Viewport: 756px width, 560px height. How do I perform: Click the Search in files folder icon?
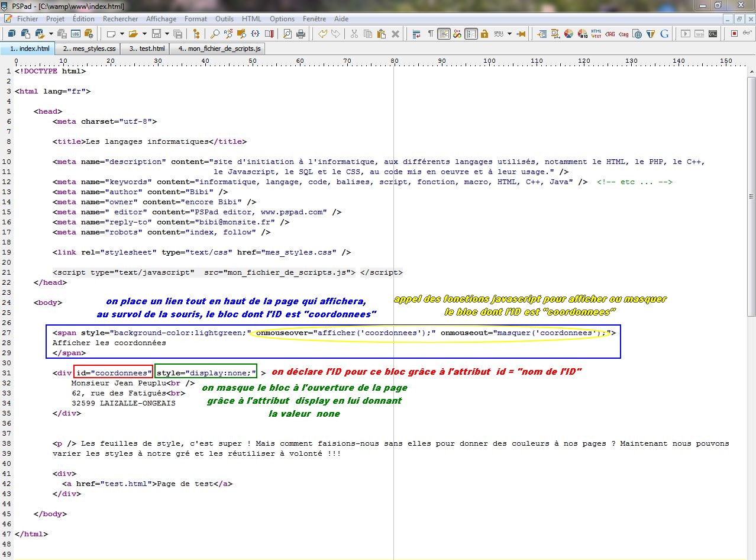[x=241, y=34]
